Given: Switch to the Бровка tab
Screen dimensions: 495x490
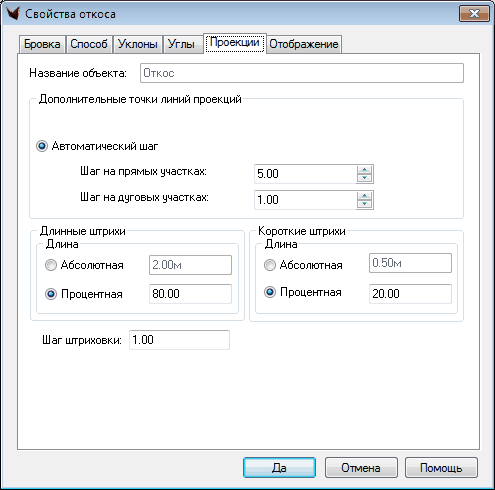Looking at the screenshot, I should click(x=42, y=44).
